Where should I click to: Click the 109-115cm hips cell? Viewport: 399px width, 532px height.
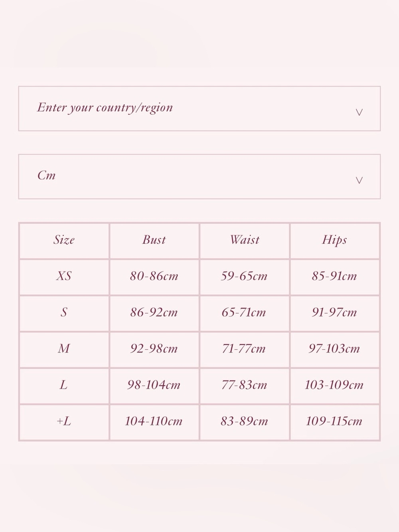tap(334, 421)
